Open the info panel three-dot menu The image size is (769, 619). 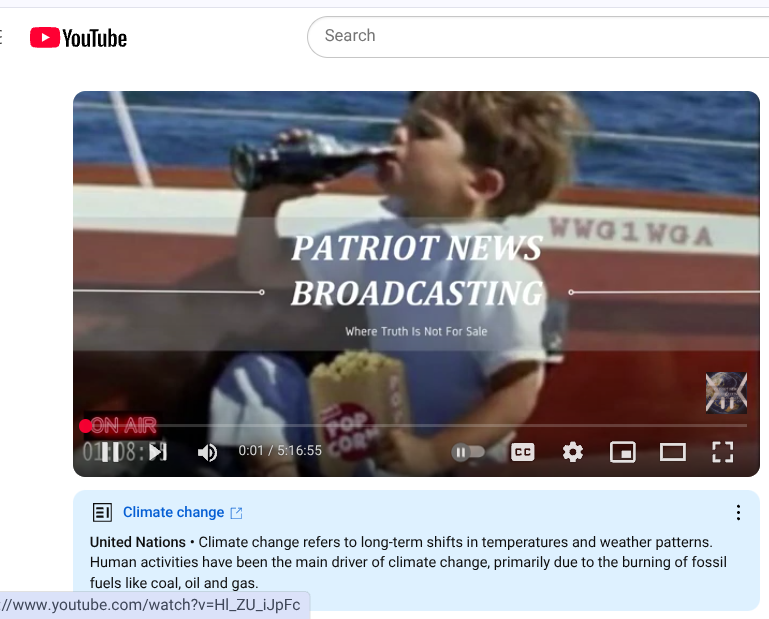click(738, 513)
